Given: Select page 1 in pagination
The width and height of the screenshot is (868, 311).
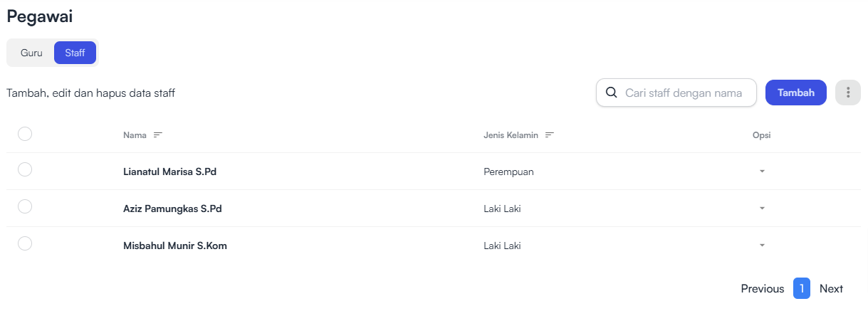Looking at the screenshot, I should tap(802, 288).
